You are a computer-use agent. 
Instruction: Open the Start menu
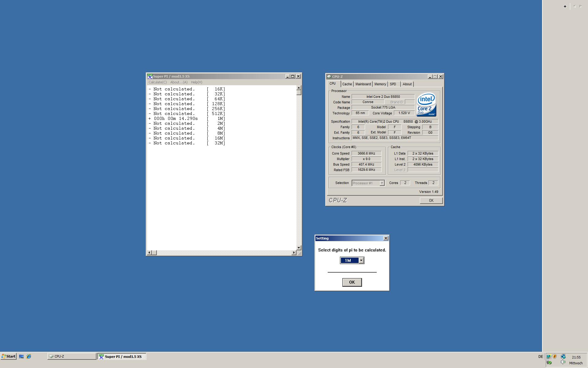[8, 356]
